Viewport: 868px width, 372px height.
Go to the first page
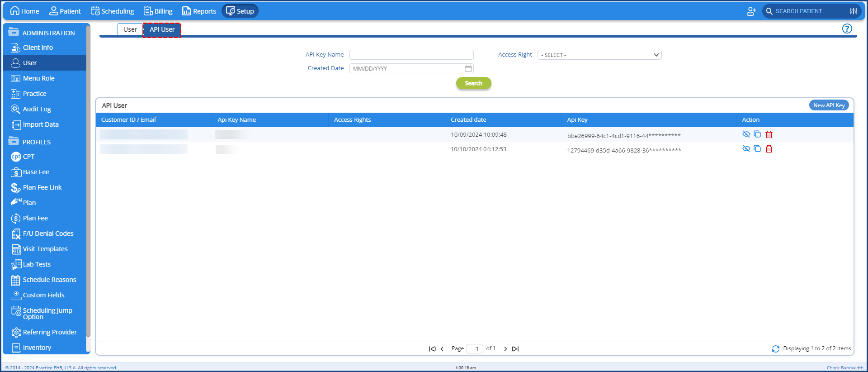[x=432, y=349]
